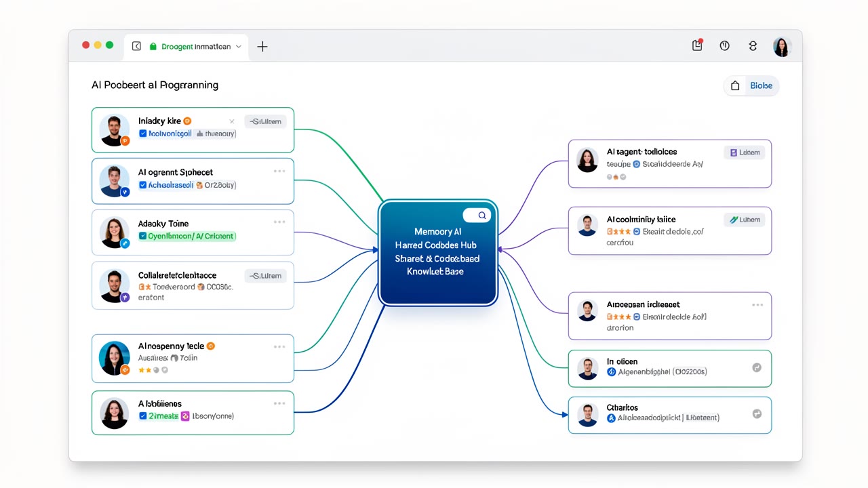Click the Memory AI central hub node
The height and width of the screenshot is (488, 868).
pos(437,253)
